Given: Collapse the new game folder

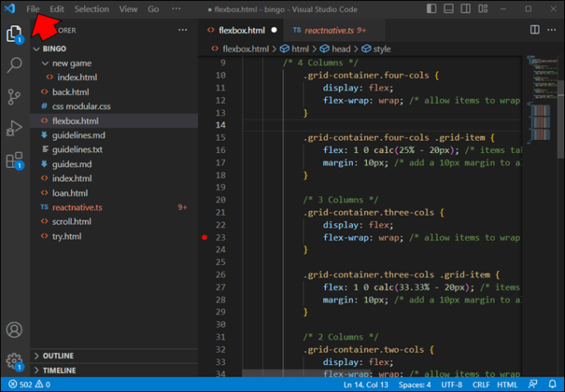Looking at the screenshot, I should click(x=71, y=63).
